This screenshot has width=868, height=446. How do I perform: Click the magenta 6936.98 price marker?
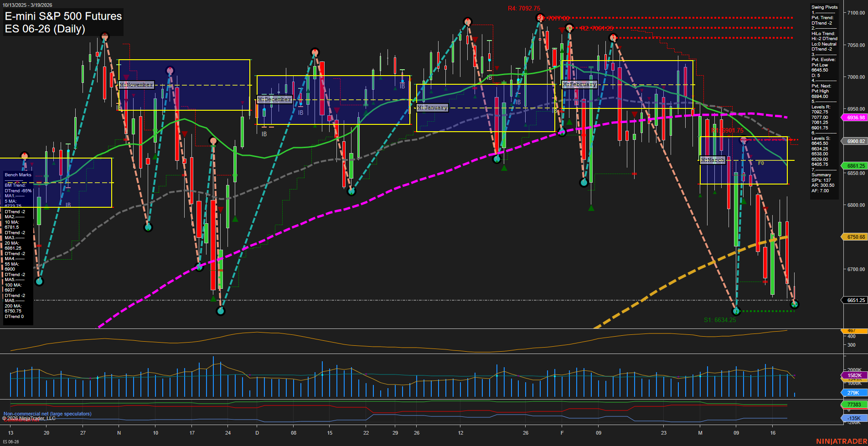(x=855, y=118)
